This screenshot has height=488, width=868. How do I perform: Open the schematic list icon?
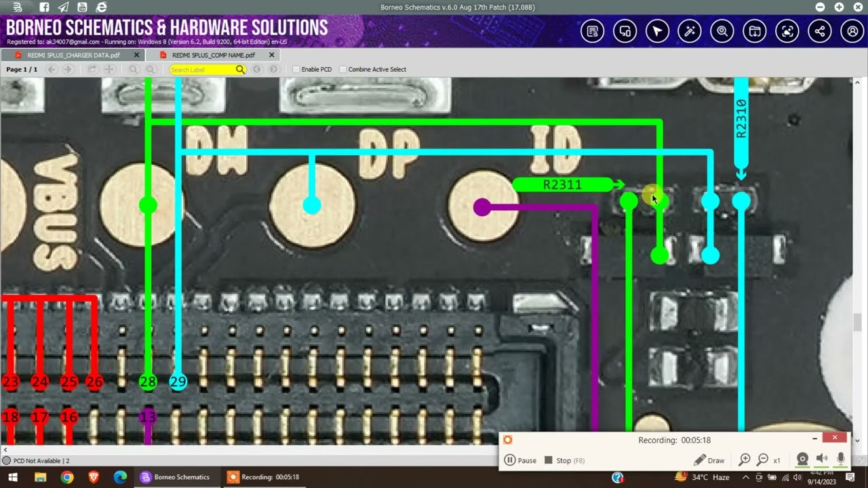click(592, 31)
